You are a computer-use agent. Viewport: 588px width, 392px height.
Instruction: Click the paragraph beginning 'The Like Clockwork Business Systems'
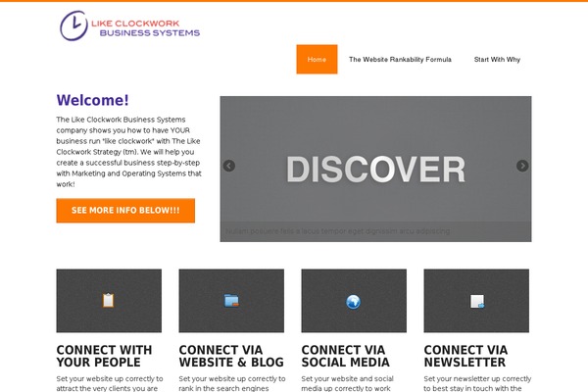tap(129, 152)
